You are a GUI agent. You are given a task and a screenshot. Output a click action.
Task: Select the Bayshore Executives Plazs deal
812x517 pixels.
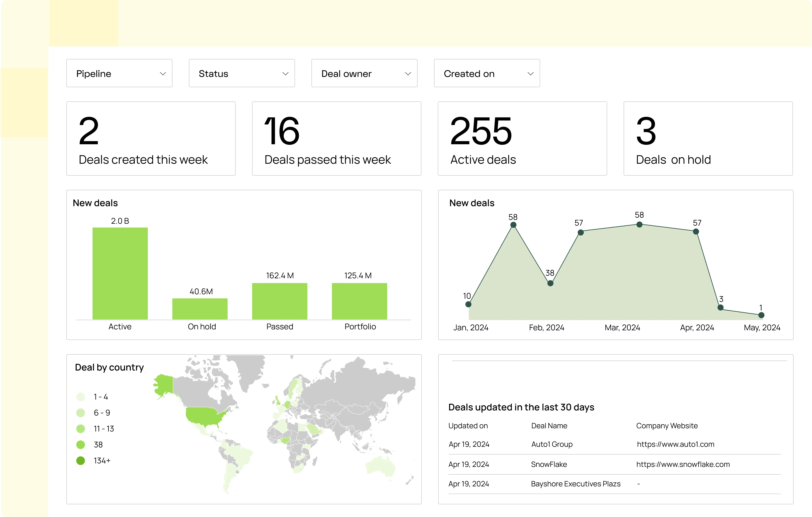coord(576,484)
